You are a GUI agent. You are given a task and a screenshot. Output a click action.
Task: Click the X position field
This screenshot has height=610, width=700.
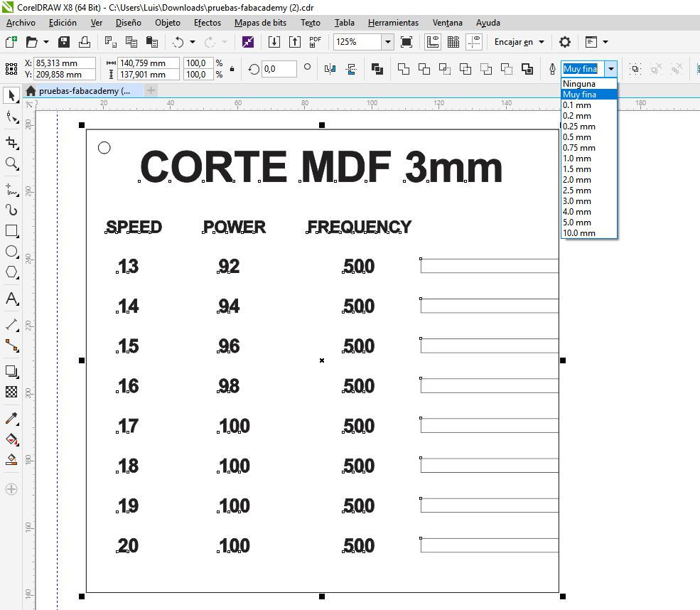point(65,63)
